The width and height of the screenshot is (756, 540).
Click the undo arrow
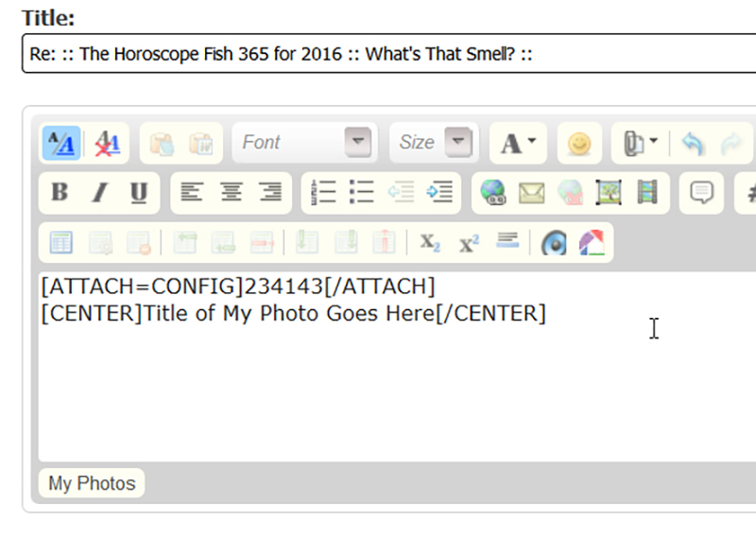pos(693,143)
